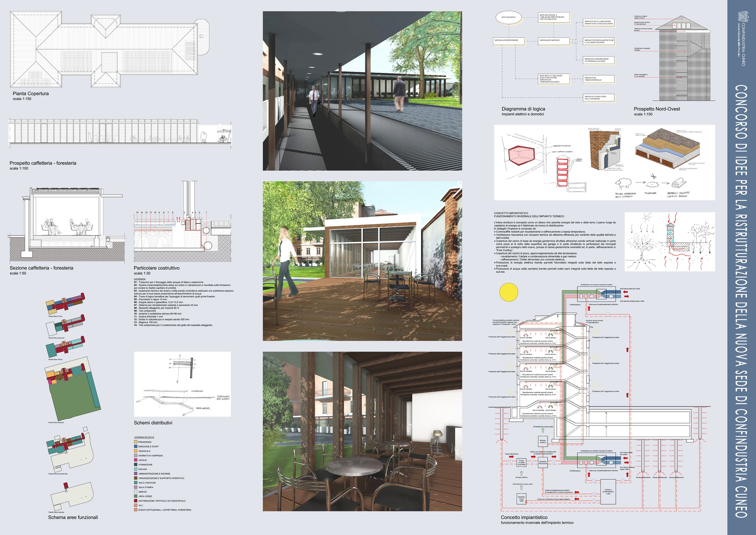The width and height of the screenshot is (756, 535).
Task: Select the DISTRIBUZIONE VERTICALE ED ORIZZONTALE red swatch
Action: click(136, 501)
